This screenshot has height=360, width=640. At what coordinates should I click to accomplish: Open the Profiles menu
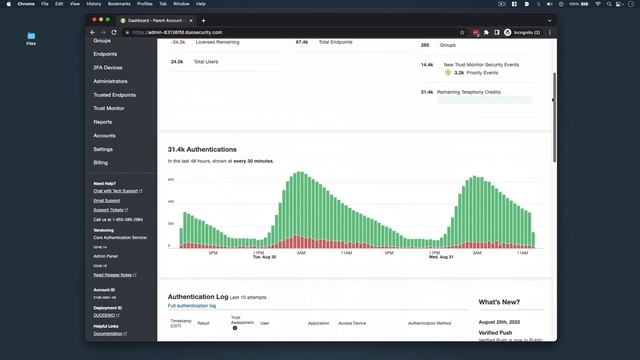[144, 4]
